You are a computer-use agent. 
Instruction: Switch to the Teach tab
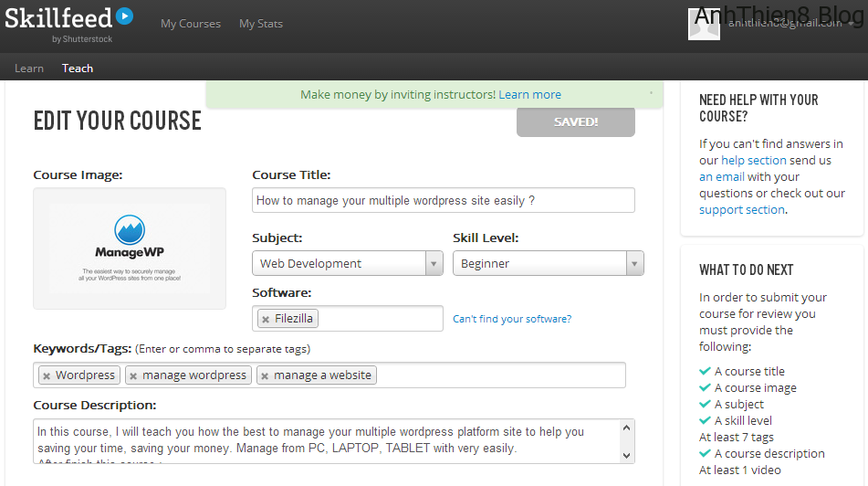coord(78,69)
